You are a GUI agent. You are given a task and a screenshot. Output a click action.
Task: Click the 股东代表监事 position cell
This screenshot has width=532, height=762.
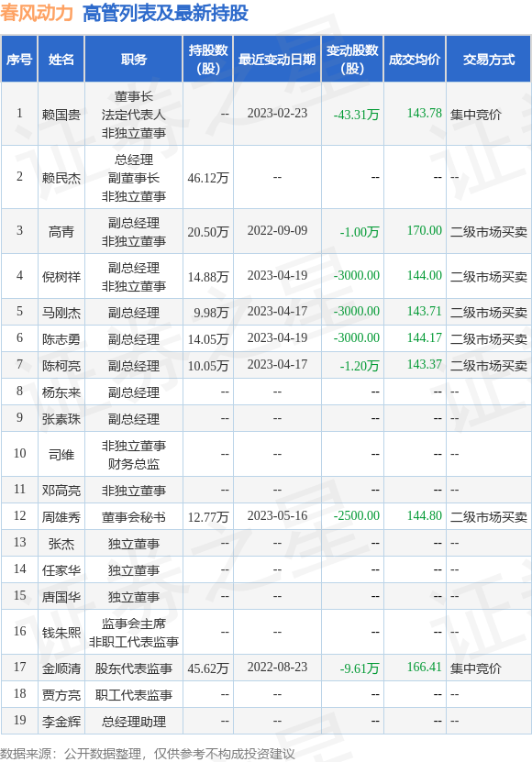pos(134,668)
